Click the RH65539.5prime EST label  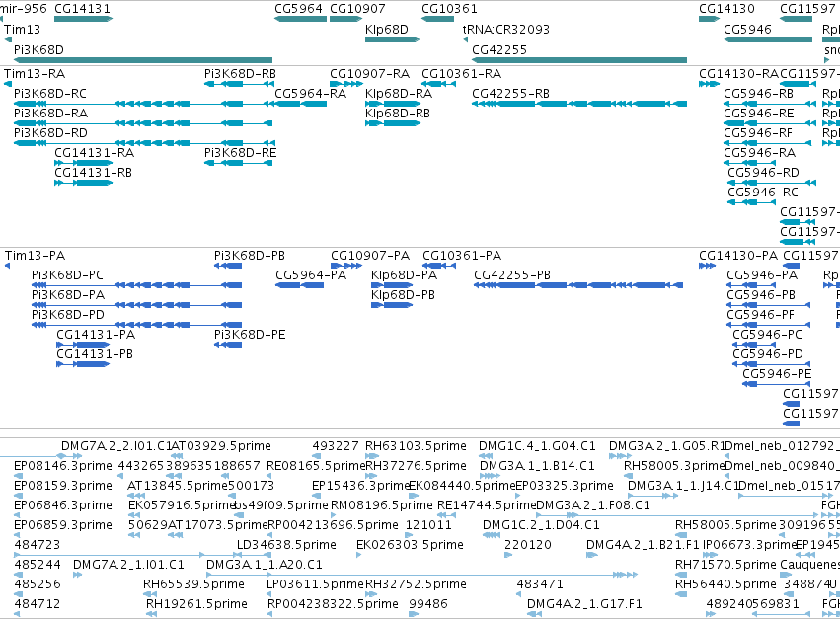[193, 584]
